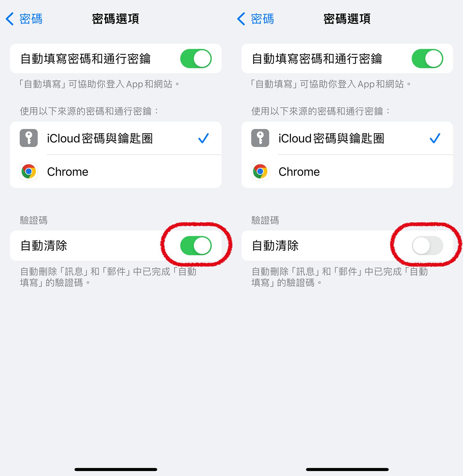This screenshot has height=476, width=463.
Task: Select Chrome text as source, right screen
Action: (299, 172)
